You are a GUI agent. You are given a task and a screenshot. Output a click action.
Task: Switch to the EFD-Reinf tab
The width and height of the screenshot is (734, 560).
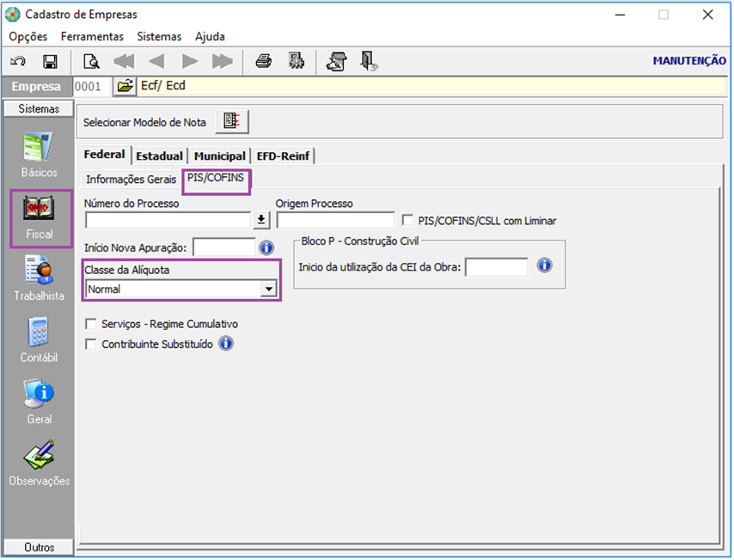coord(283,155)
